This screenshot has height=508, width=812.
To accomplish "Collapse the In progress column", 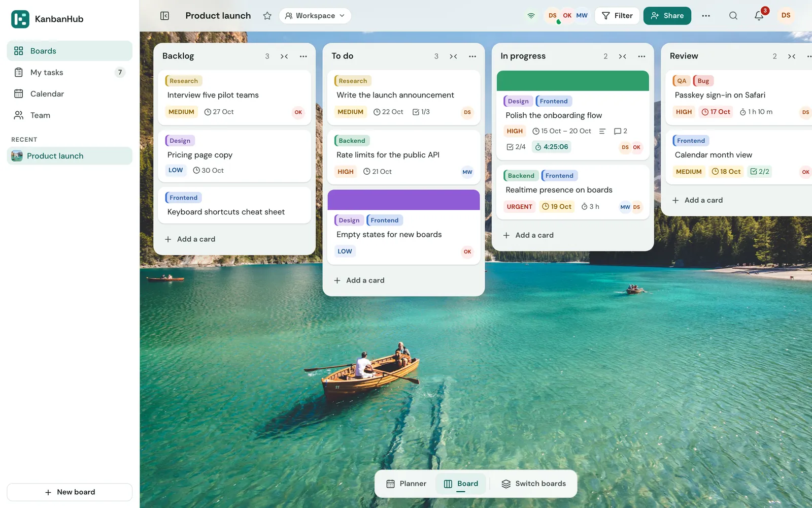I will point(622,56).
